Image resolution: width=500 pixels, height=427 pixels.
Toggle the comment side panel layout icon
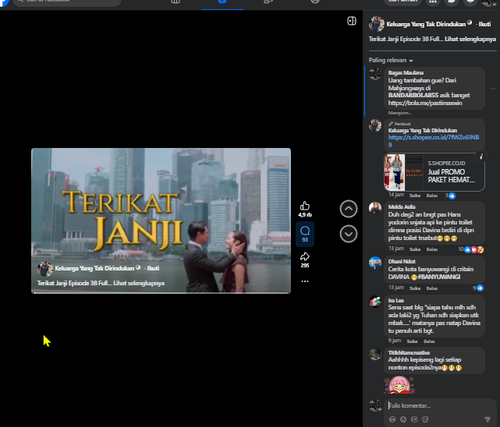pyautogui.click(x=351, y=21)
